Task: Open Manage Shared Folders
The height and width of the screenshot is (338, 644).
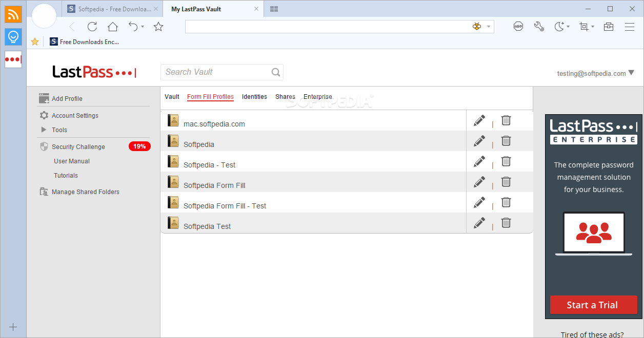Action: 86,192
